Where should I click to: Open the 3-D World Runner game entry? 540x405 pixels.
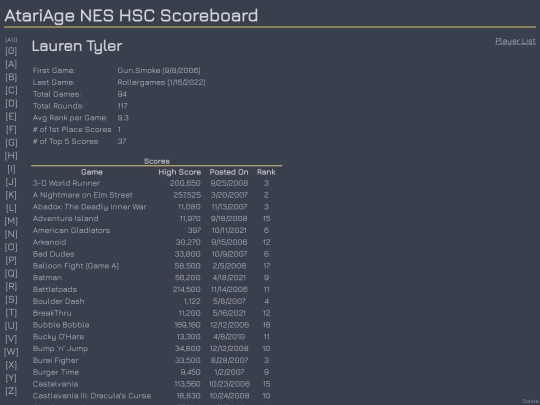pyautogui.click(x=66, y=183)
